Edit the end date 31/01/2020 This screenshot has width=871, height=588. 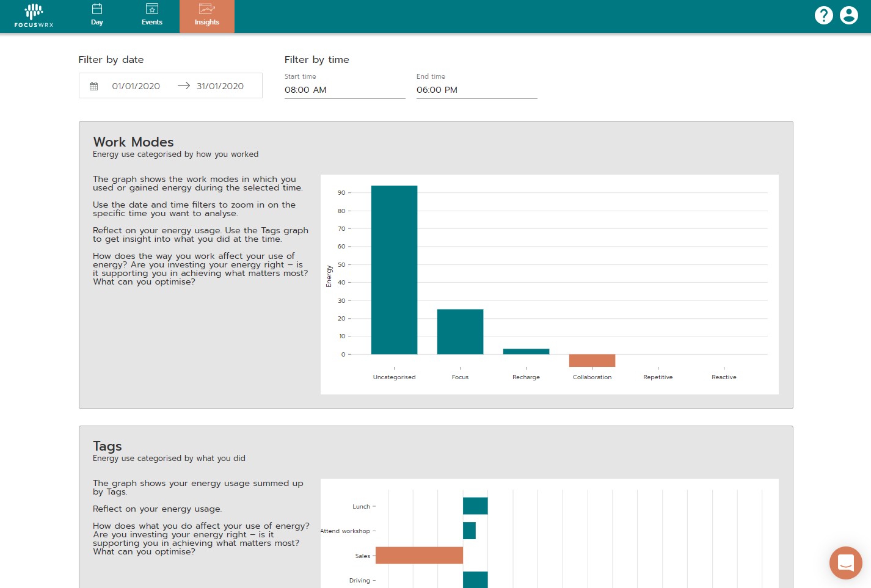[220, 86]
